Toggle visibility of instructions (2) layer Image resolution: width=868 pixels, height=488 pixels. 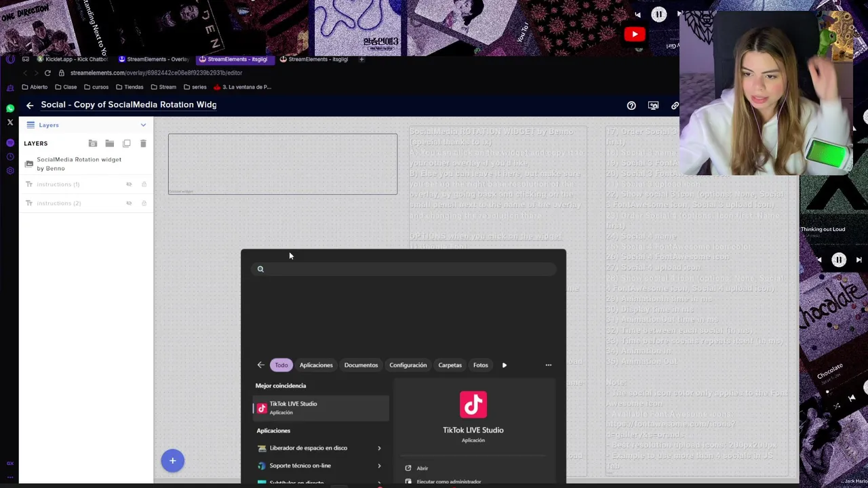point(129,203)
